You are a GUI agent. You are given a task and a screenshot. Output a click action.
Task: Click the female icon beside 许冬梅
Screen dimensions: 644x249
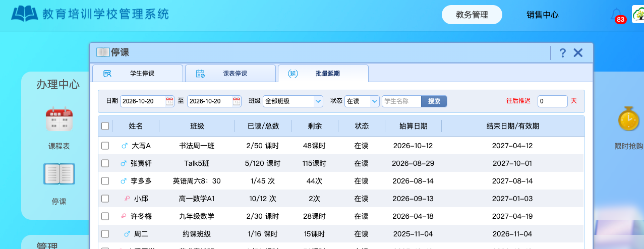124,216
